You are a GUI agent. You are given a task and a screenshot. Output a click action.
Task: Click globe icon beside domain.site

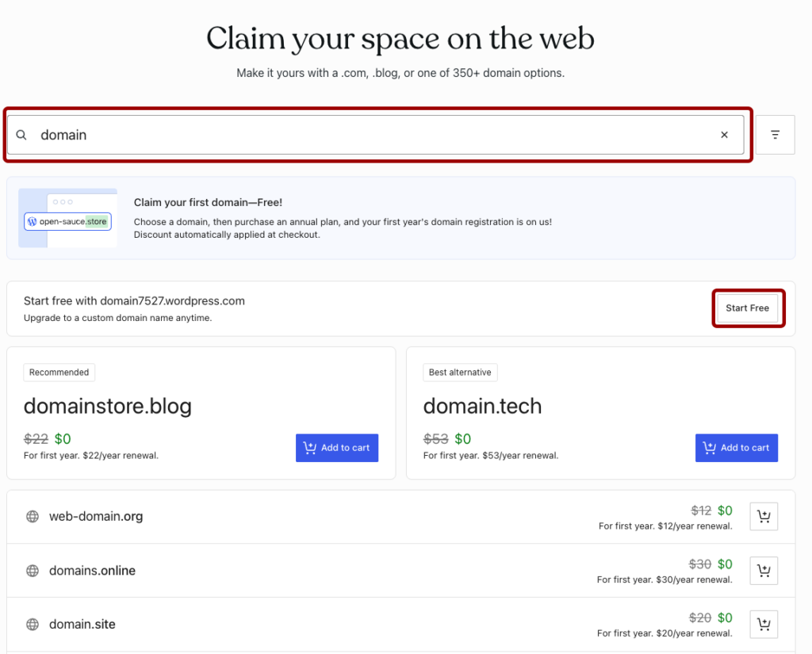pyautogui.click(x=33, y=625)
